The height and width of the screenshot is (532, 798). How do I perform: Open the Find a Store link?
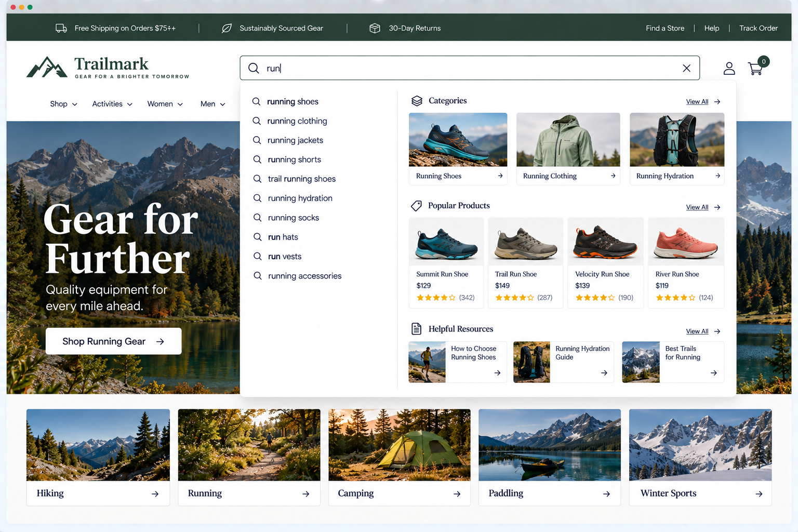(665, 28)
